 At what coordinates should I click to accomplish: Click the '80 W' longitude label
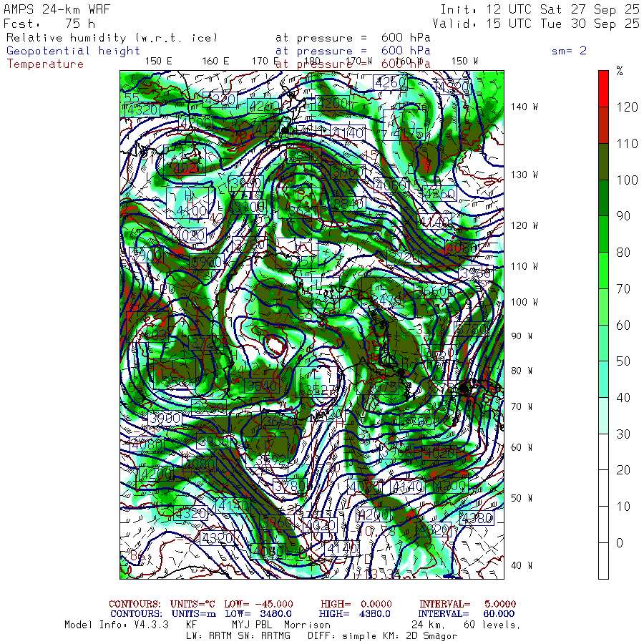tap(522, 371)
